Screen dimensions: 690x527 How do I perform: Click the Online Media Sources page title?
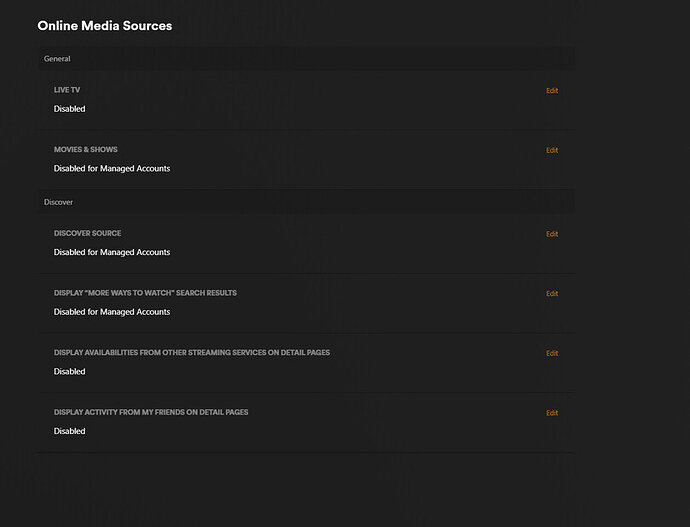click(x=105, y=26)
